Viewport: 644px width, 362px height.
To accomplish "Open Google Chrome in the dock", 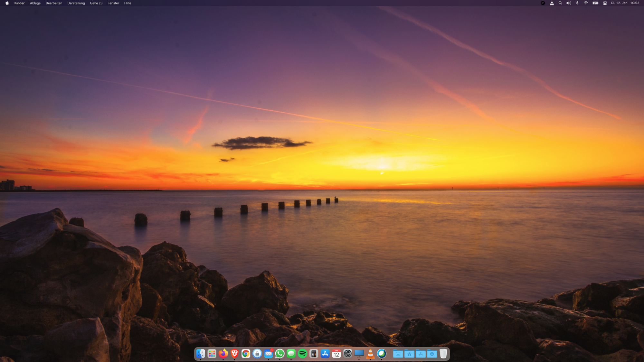I will click(246, 354).
